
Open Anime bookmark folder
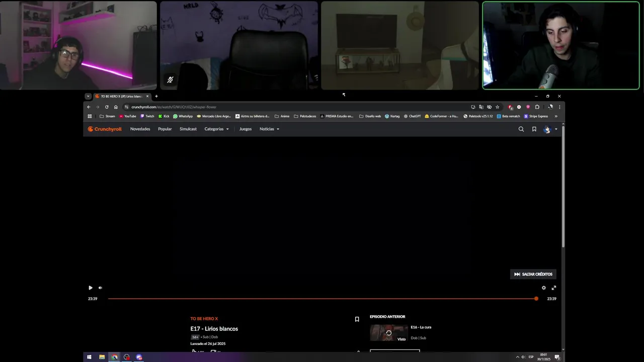282,116
